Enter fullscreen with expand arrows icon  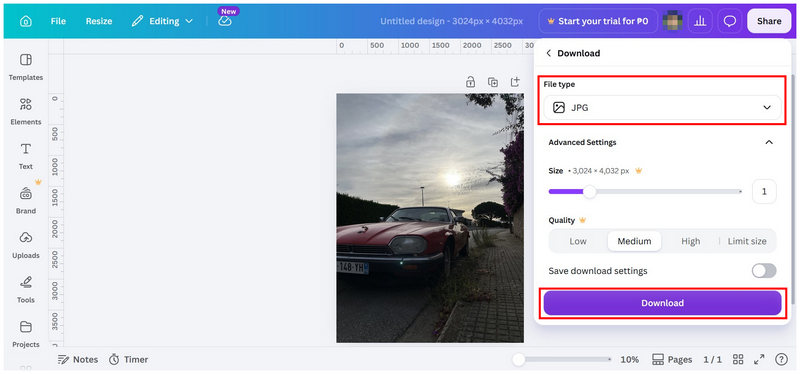coord(759,360)
